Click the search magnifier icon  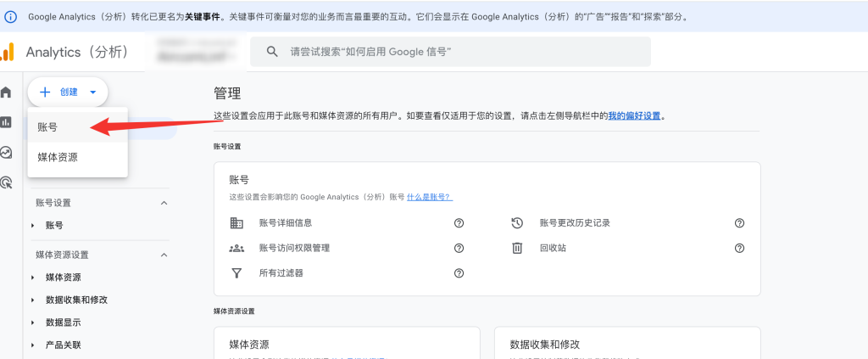(272, 52)
